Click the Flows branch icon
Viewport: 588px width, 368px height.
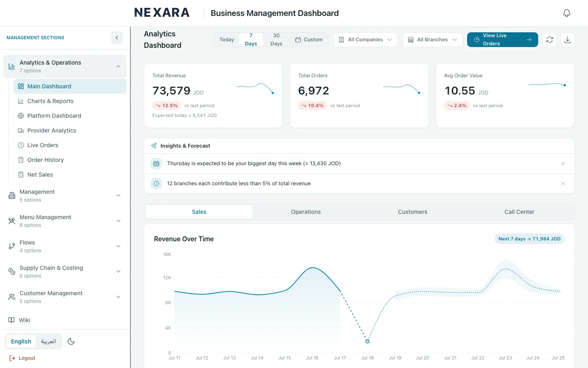tap(12, 246)
